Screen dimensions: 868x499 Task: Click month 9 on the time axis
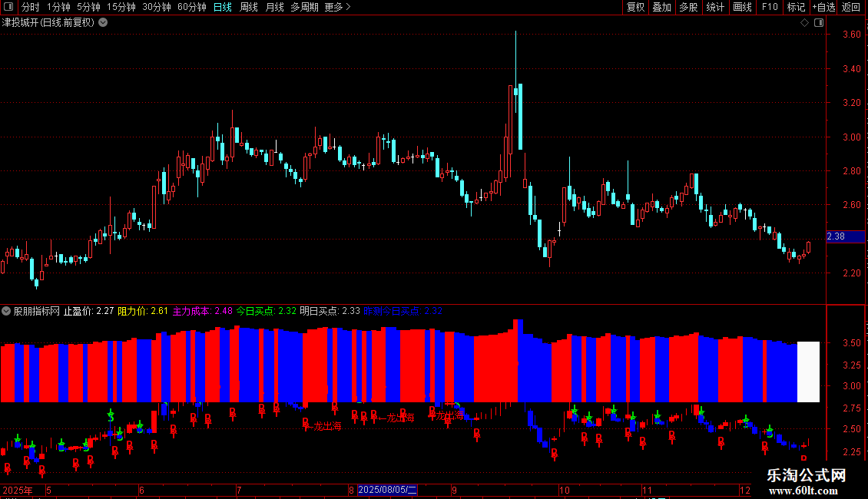click(x=454, y=490)
